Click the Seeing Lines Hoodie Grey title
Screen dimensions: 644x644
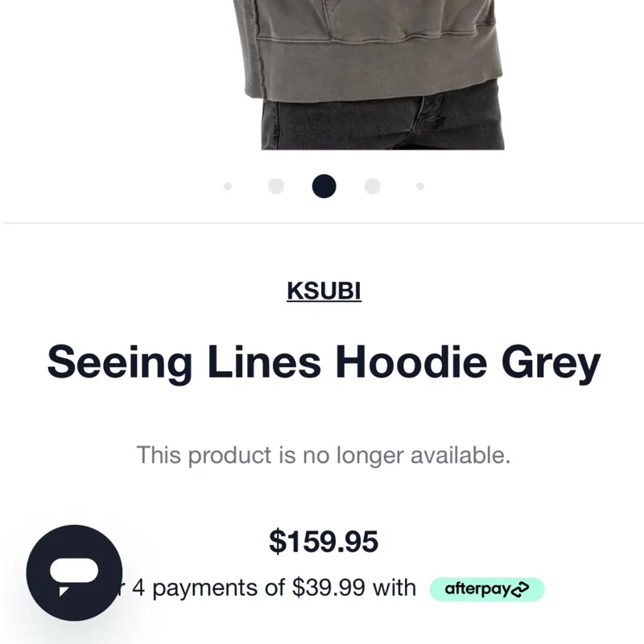[x=324, y=363]
